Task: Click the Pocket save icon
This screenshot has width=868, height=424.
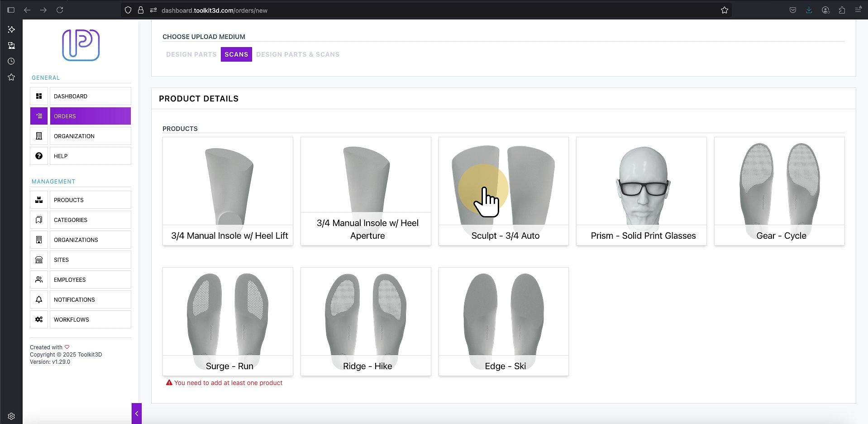Action: coord(793,10)
